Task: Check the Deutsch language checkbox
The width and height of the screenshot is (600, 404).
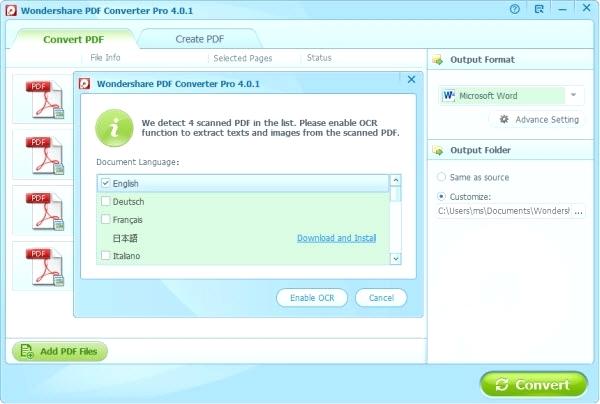Action: tap(106, 201)
